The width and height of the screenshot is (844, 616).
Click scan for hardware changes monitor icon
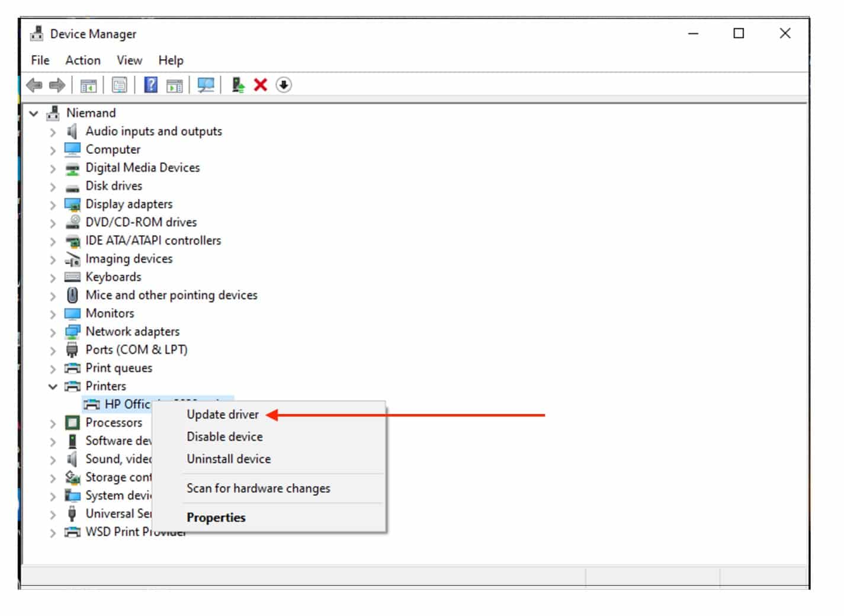(x=206, y=85)
